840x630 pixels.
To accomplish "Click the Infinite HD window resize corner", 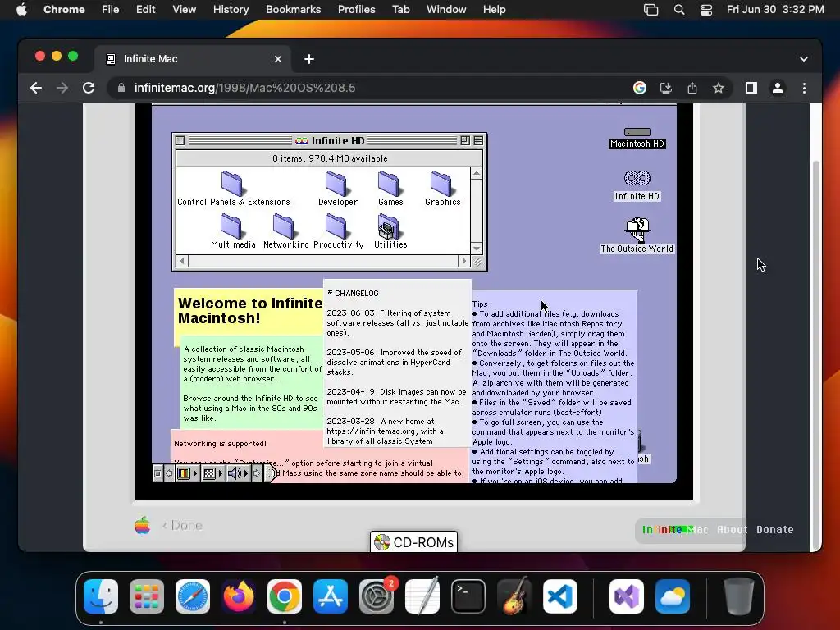I will [477, 262].
